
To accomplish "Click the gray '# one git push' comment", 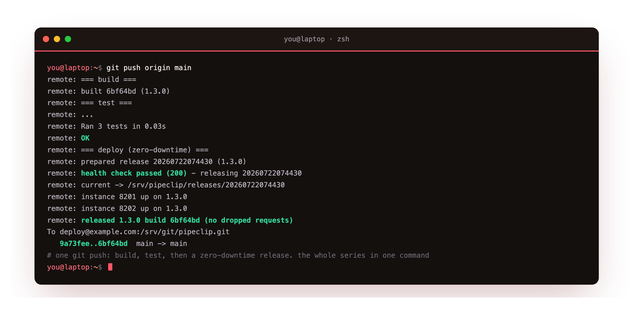I will tap(238, 255).
